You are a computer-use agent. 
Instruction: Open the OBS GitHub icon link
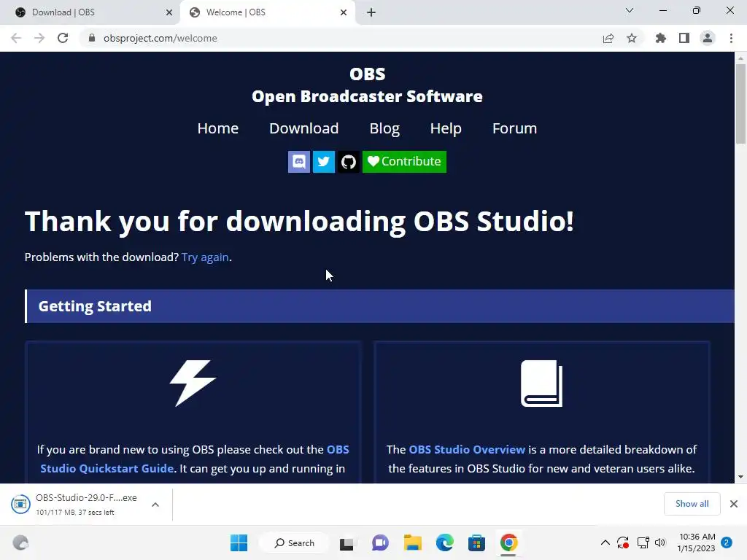348,162
